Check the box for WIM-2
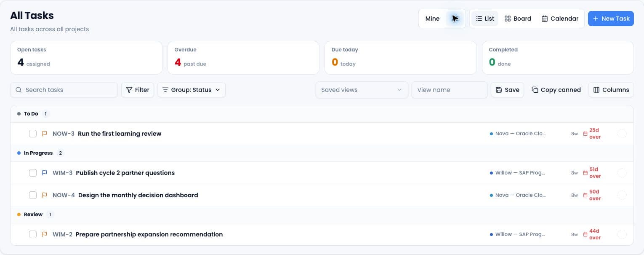644x255 pixels. click(x=33, y=234)
